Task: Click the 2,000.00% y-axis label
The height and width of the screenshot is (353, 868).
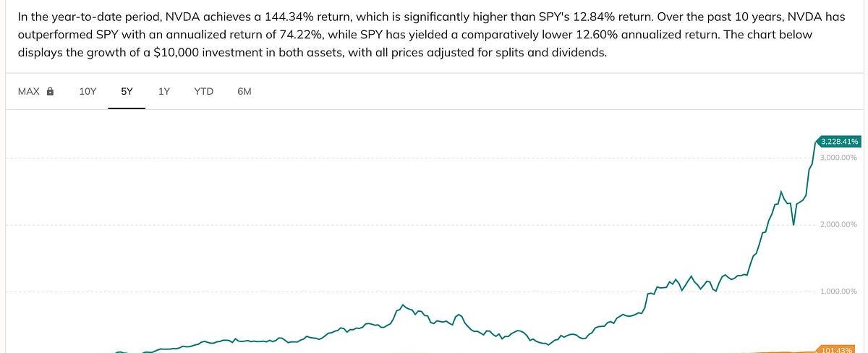Action: 838,225
